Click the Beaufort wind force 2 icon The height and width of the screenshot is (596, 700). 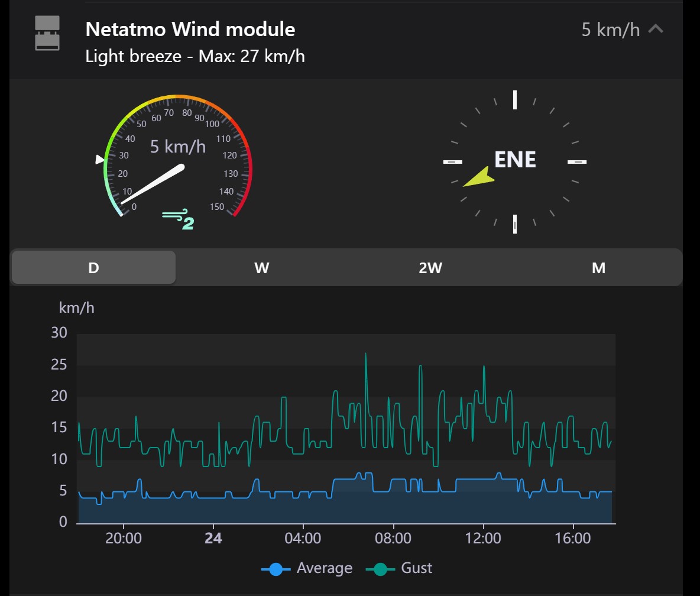[178, 219]
